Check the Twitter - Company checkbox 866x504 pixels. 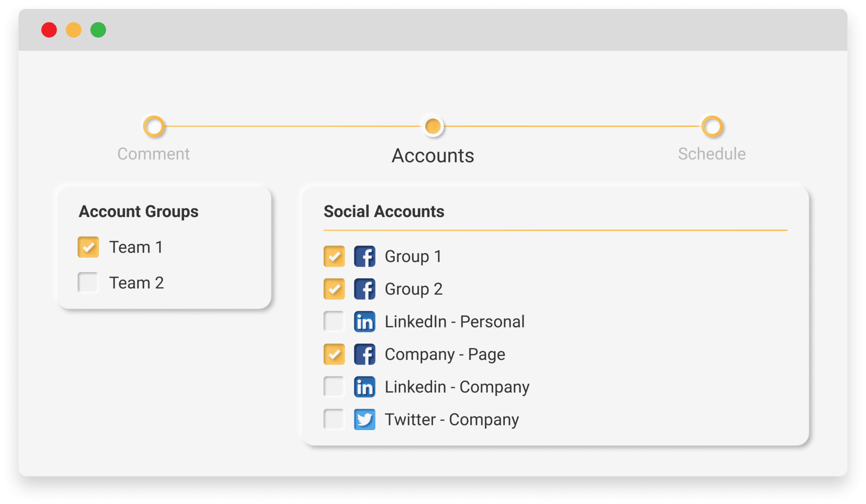click(x=334, y=419)
